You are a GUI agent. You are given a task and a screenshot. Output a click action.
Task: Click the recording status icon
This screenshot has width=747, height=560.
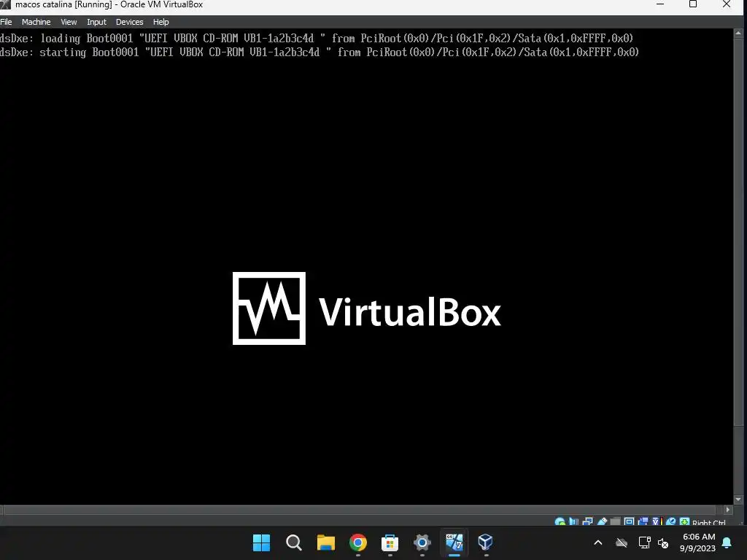(x=643, y=522)
